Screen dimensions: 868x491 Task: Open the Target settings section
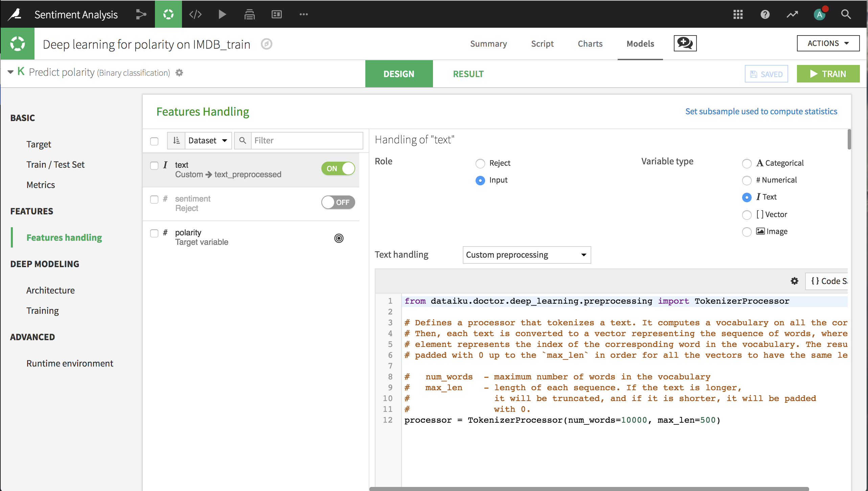click(39, 144)
